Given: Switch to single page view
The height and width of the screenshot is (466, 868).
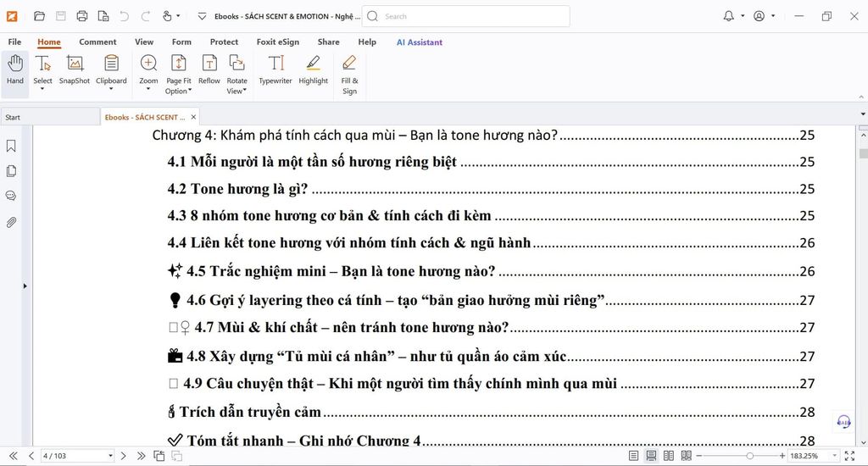Looking at the screenshot, I should tap(634, 456).
